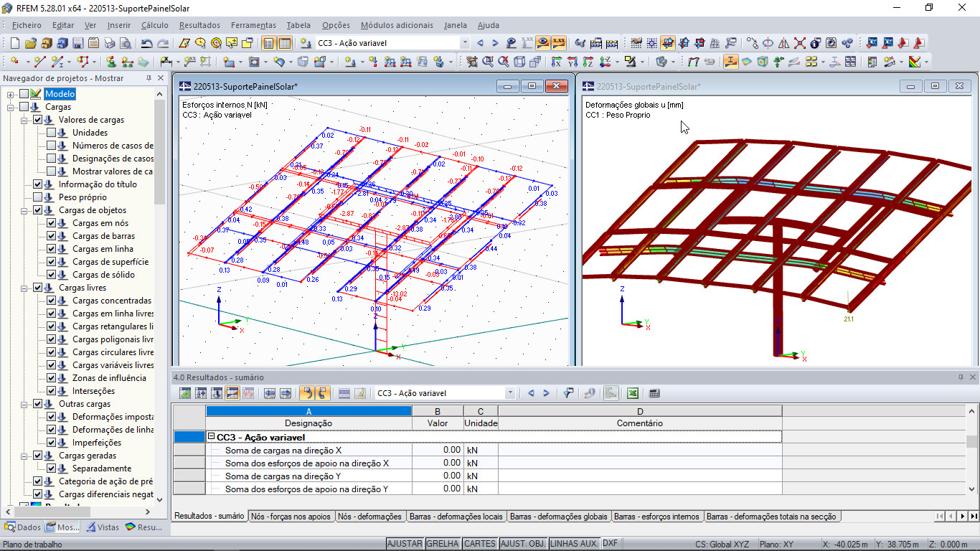Collapse the Cargas livres node

click(24, 288)
